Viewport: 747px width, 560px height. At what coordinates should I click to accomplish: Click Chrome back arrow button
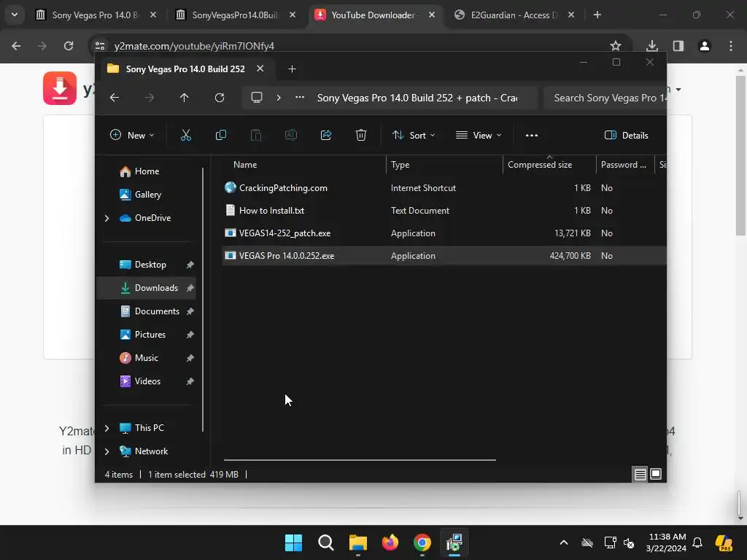tap(16, 46)
